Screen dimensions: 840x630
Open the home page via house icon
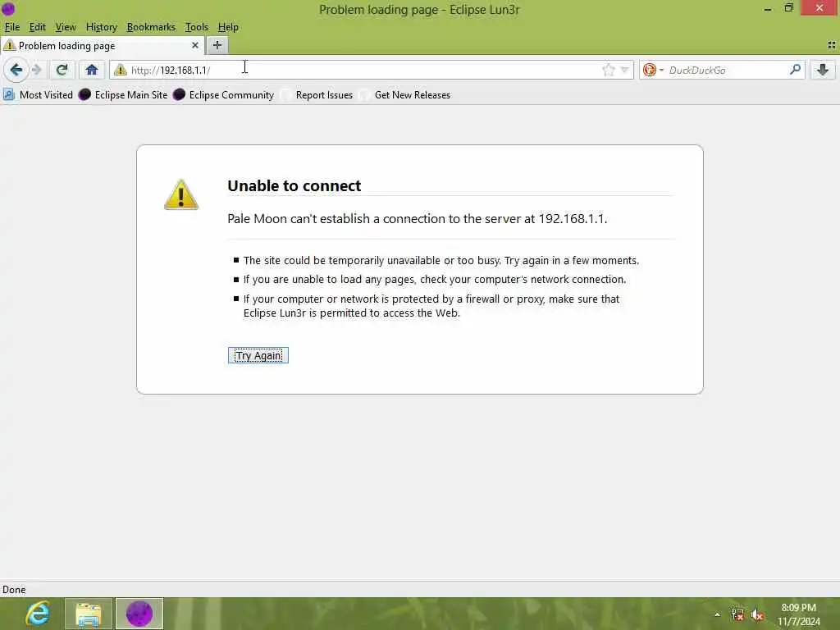pyautogui.click(x=92, y=70)
